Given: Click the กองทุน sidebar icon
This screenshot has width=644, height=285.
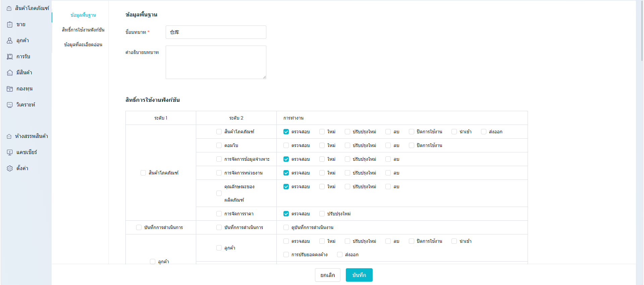Looking at the screenshot, I should pos(10,89).
